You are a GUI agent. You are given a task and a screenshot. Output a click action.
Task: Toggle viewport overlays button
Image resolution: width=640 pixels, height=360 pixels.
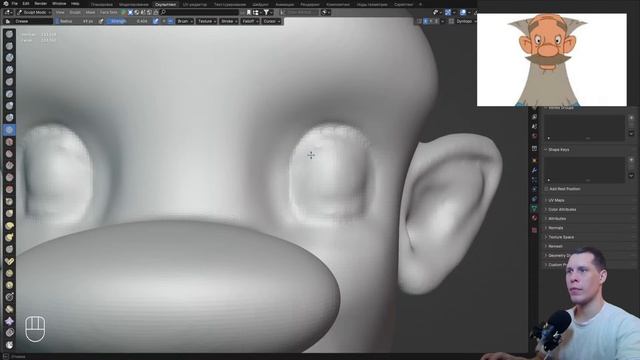[x=463, y=12]
